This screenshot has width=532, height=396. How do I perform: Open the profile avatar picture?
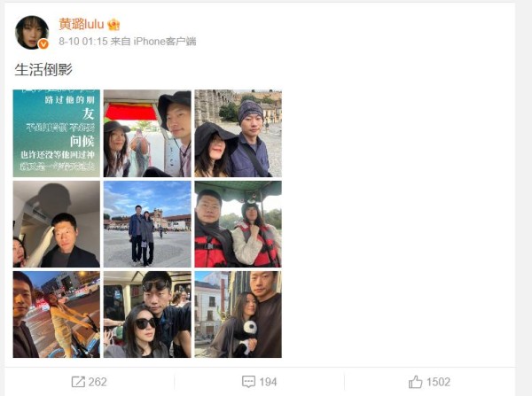click(32, 33)
